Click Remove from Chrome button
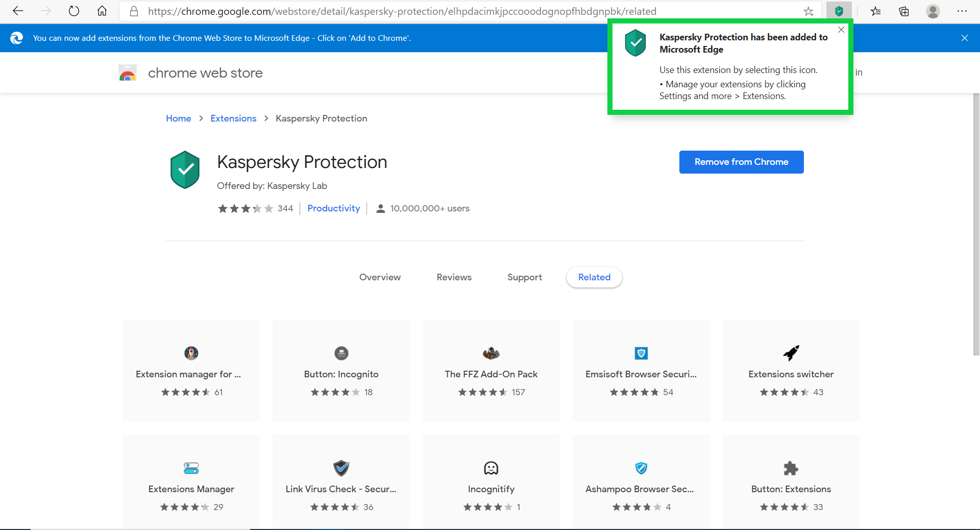 [741, 162]
